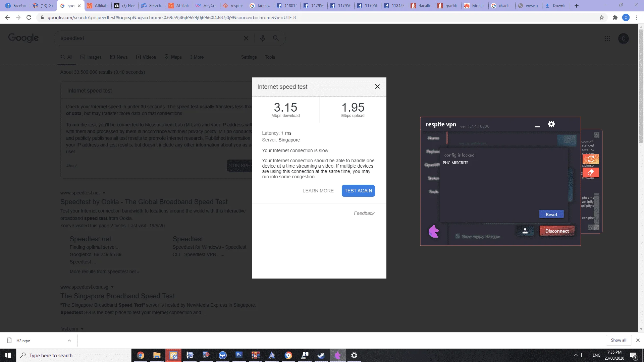Switch to the AnyCo tab
The height and width of the screenshot is (362, 644).
click(x=206, y=6)
